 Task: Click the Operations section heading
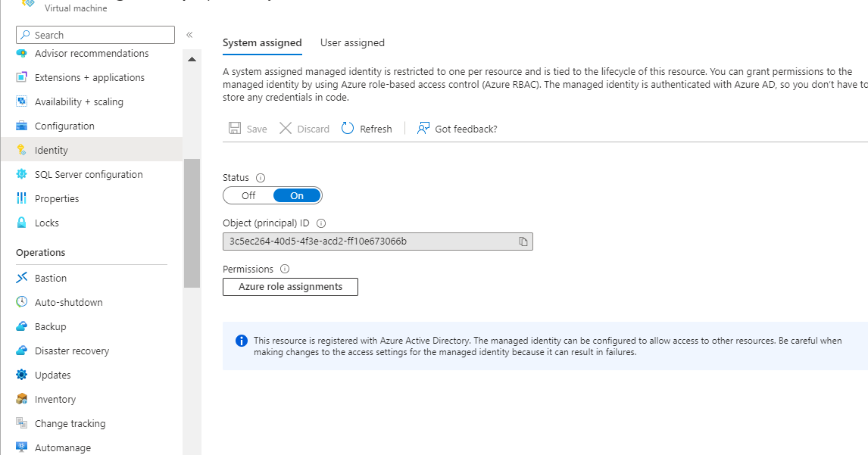40,252
